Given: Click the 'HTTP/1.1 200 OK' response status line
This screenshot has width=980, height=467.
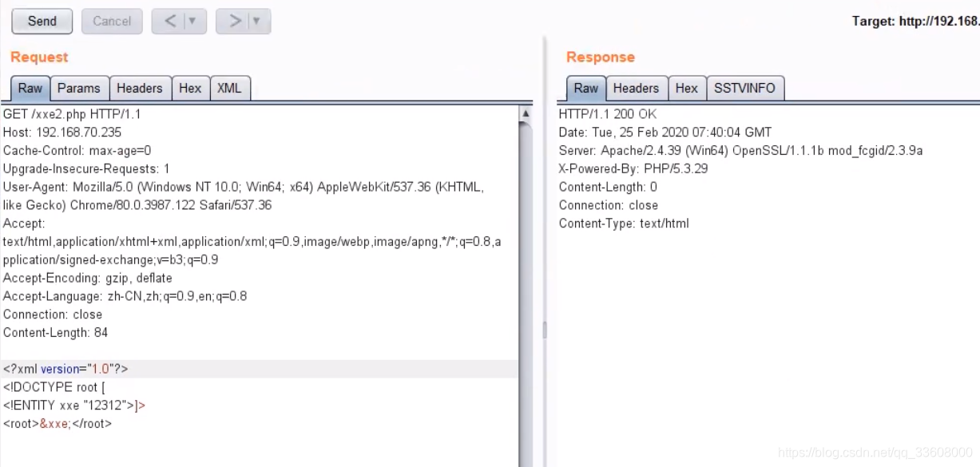Looking at the screenshot, I should click(x=608, y=114).
